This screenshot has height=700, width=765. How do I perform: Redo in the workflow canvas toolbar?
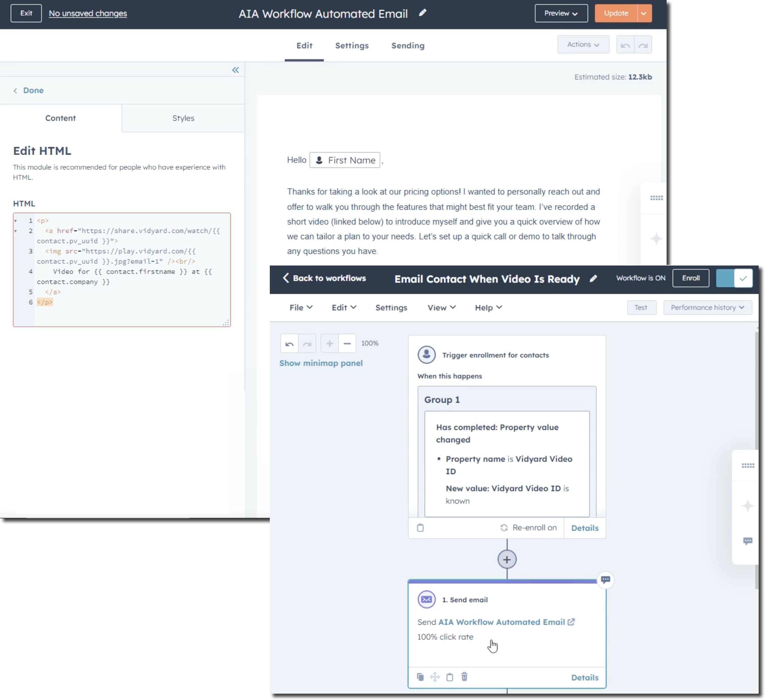(x=307, y=344)
